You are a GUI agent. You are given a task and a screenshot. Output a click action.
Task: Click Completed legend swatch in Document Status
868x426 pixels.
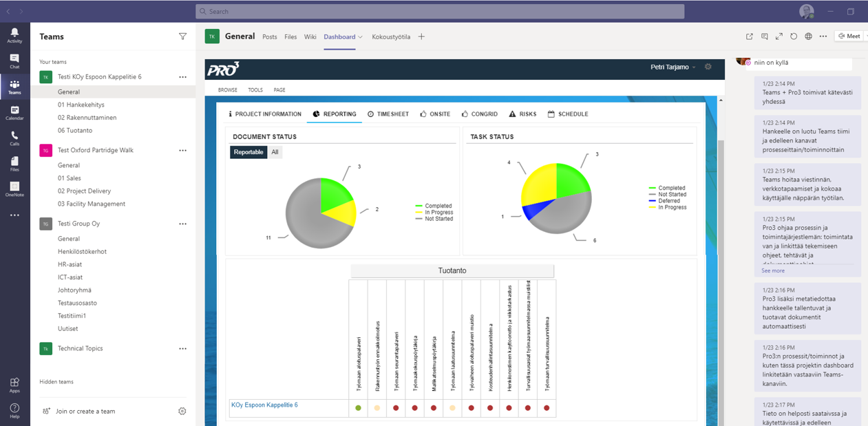pos(420,206)
